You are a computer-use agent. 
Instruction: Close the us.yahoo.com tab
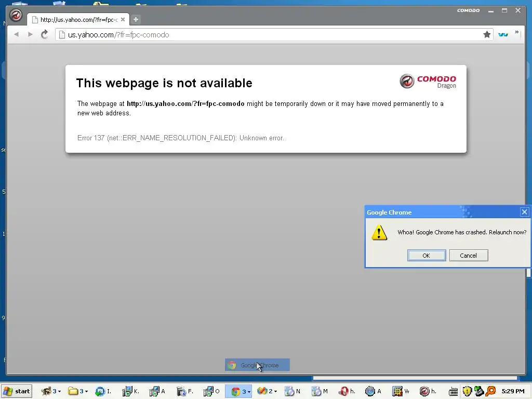click(x=123, y=19)
